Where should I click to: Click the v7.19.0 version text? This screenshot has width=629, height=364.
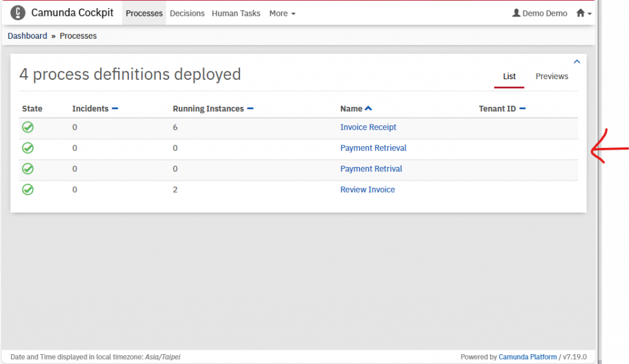[x=574, y=357]
